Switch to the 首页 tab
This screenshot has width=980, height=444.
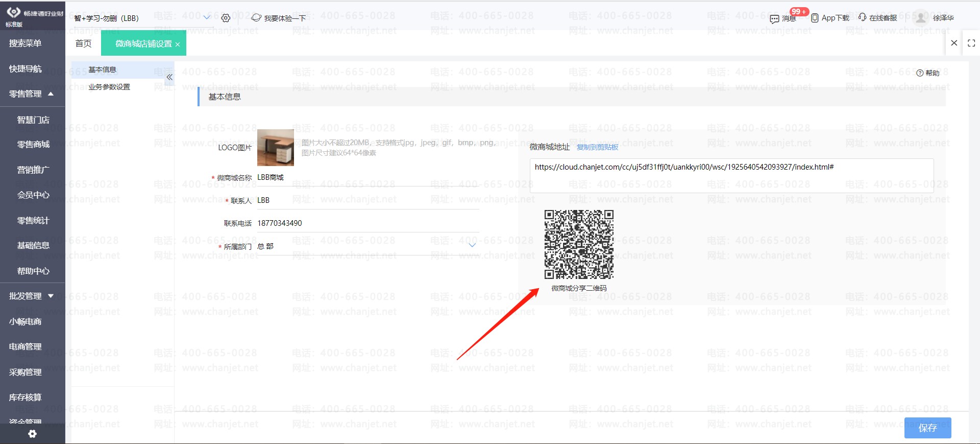[x=83, y=43]
